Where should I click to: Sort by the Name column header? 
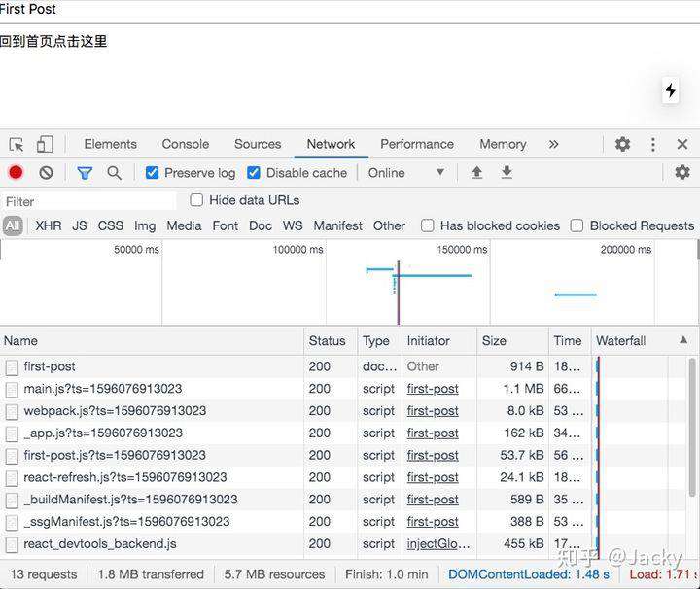152,341
